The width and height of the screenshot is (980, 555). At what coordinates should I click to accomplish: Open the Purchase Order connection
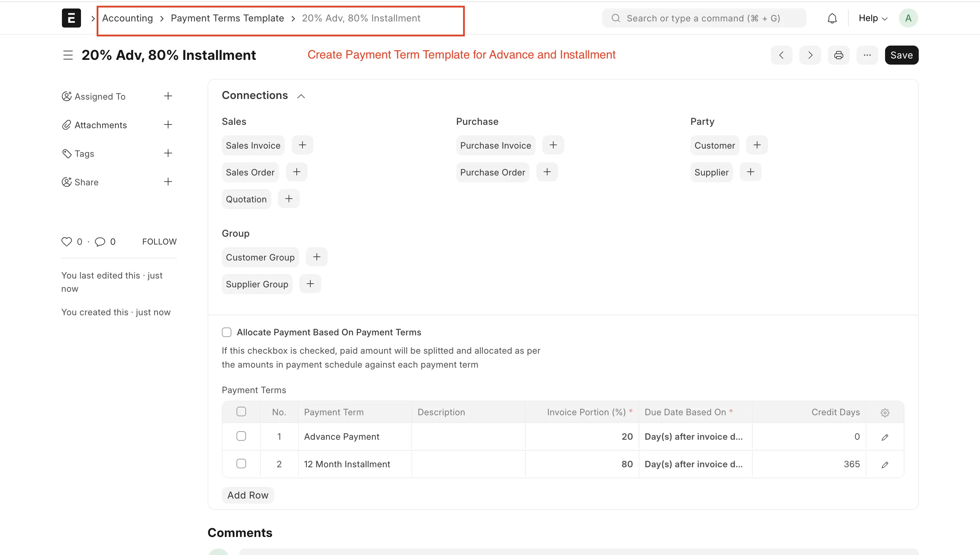(x=493, y=172)
